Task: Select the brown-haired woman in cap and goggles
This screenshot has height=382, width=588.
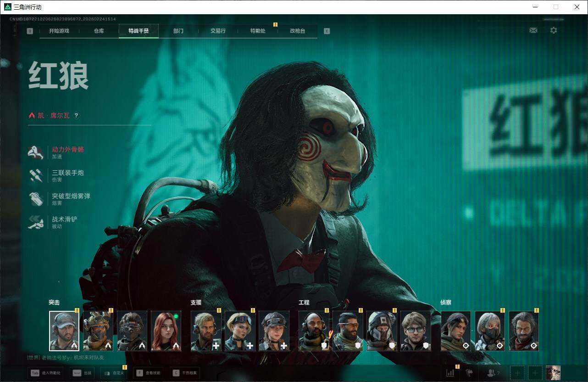Action: (274, 331)
